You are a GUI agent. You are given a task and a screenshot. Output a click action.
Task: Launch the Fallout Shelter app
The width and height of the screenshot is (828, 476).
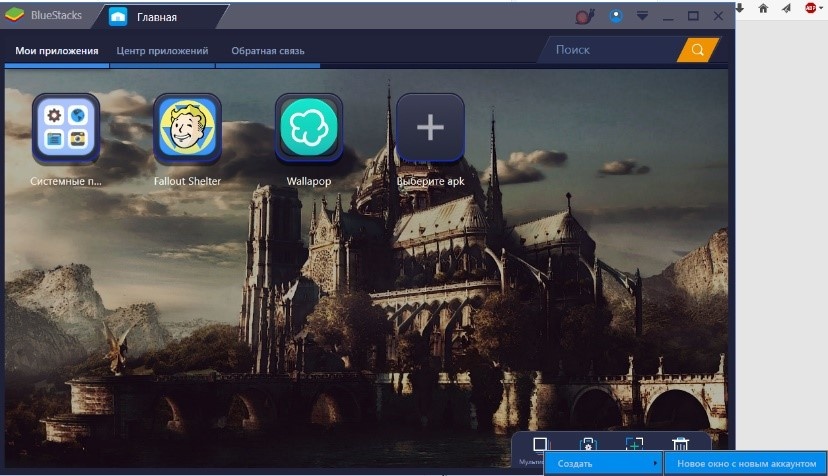pyautogui.click(x=187, y=128)
